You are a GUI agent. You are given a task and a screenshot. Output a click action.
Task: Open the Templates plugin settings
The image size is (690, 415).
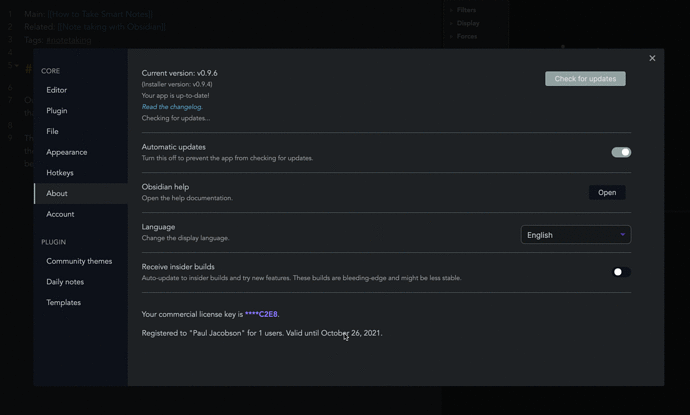(64, 302)
